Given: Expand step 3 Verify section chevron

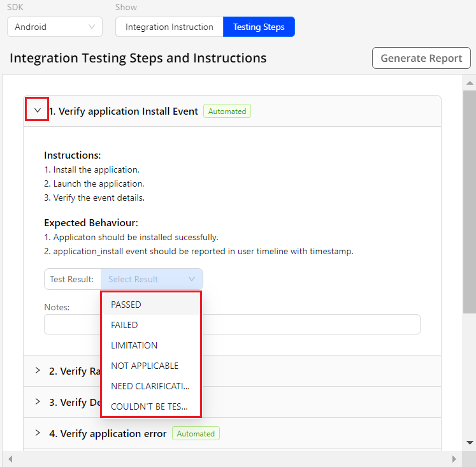Looking at the screenshot, I should 38,402.
